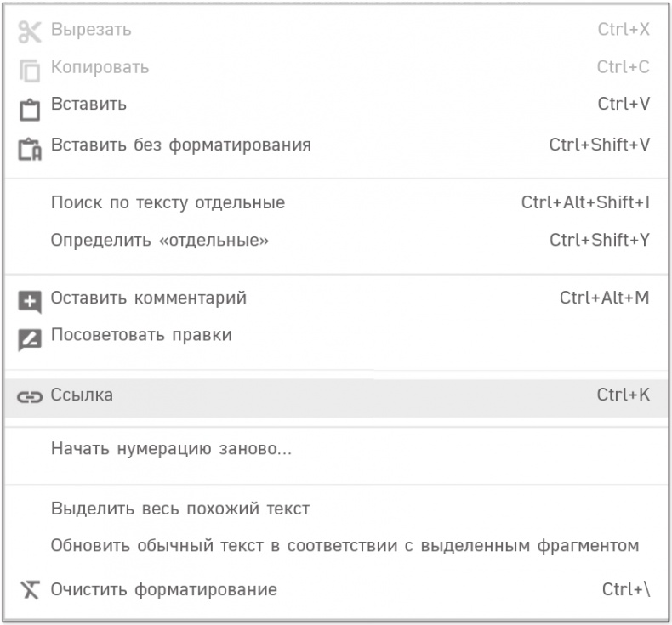Click the Copy icon with overlapping pages
The image size is (672, 625).
tap(30, 70)
